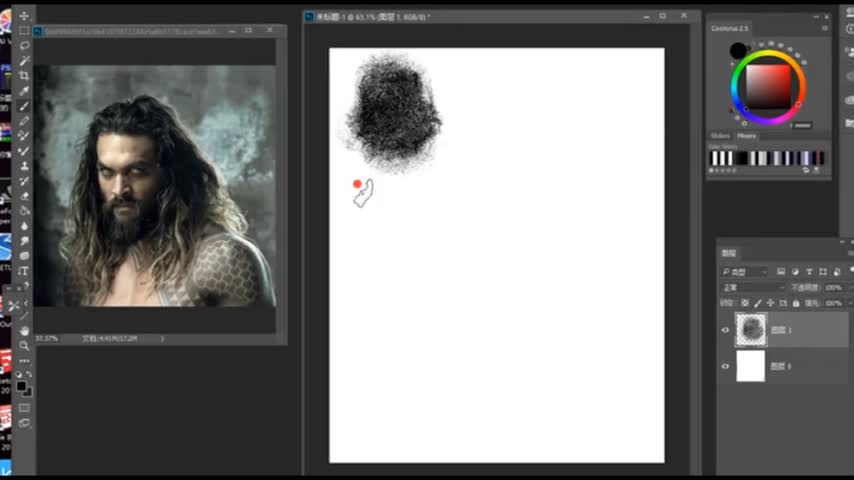Select the Pencil tool

coord(24,121)
